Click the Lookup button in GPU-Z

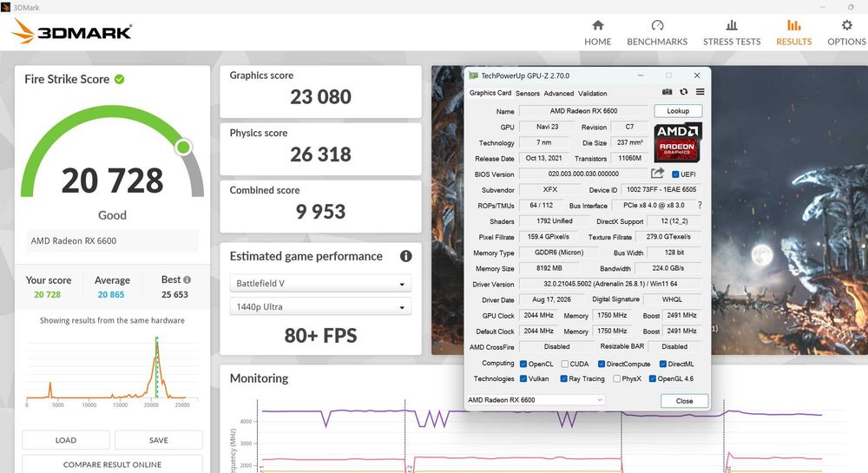pos(678,111)
